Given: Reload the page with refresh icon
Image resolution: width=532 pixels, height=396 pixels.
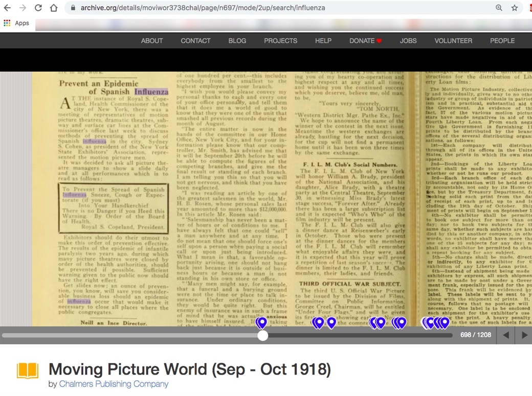Looking at the screenshot, I should click(x=38, y=8).
